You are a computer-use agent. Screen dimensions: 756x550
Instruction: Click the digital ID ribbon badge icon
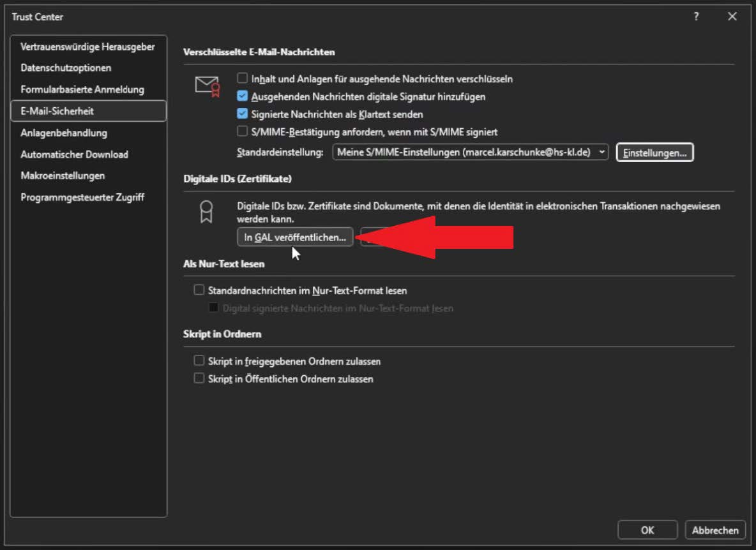(x=206, y=212)
